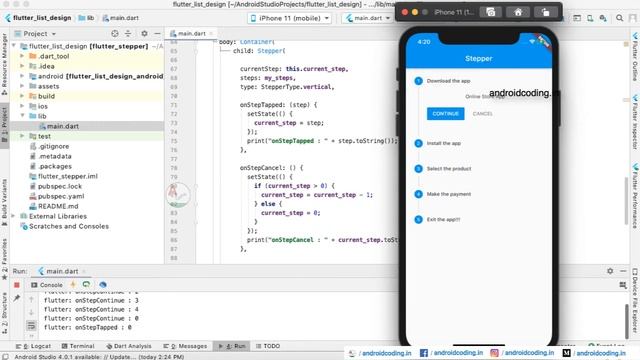
Task: Tap step 2 circle, Install the app
Action: 418,143
